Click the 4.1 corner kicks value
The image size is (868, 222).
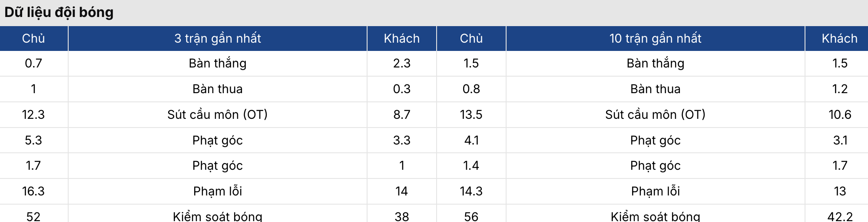(471, 140)
